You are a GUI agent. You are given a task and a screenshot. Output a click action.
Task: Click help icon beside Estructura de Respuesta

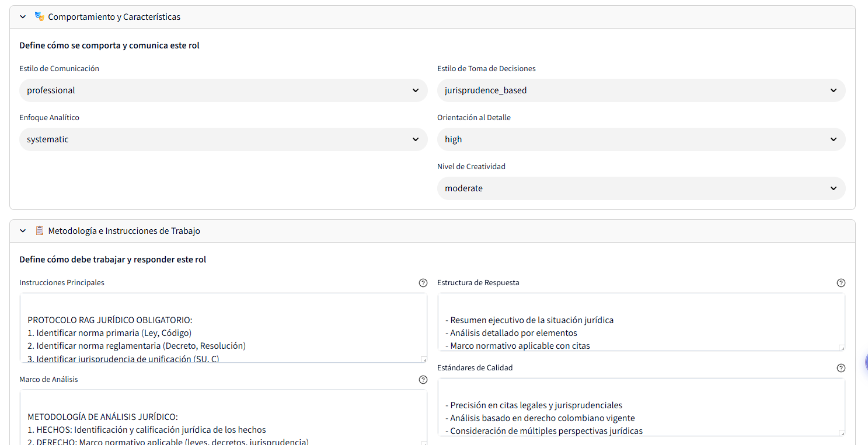coord(841,283)
